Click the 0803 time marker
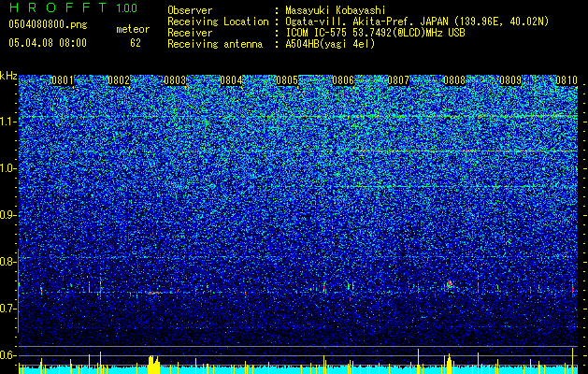 click(x=175, y=80)
